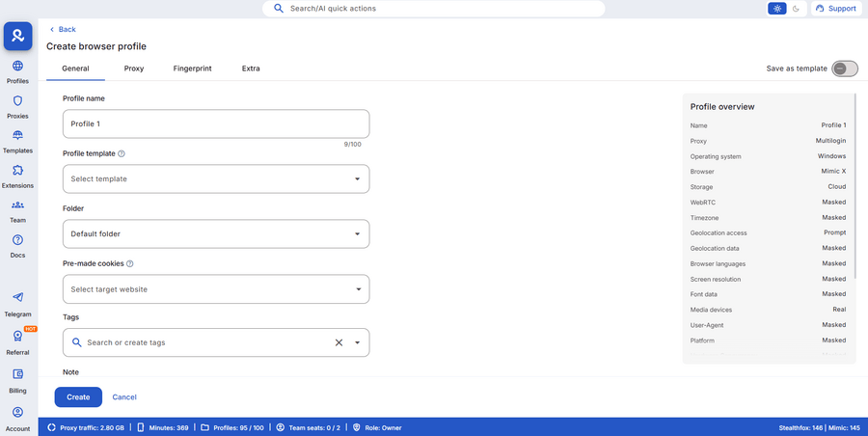The image size is (868, 436).
Task: Switch to dark theme moon icon
Action: [797, 9]
